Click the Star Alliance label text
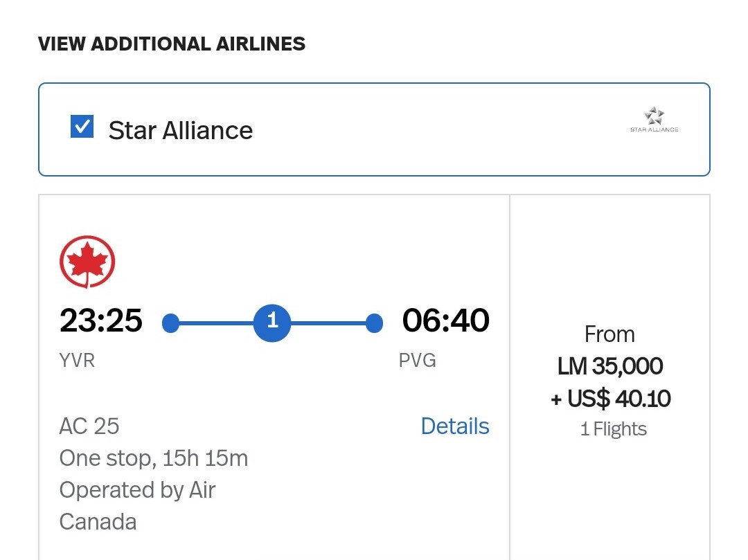The height and width of the screenshot is (560, 748). [x=180, y=130]
